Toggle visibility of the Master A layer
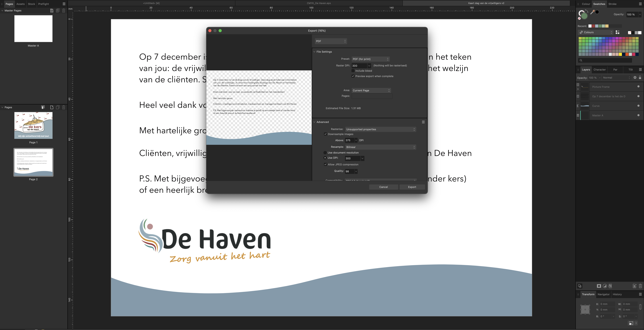 638,115
